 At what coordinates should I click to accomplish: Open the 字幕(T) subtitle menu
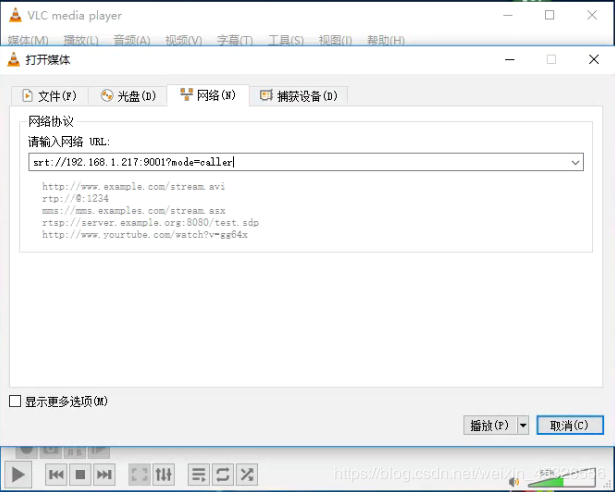[x=235, y=40]
